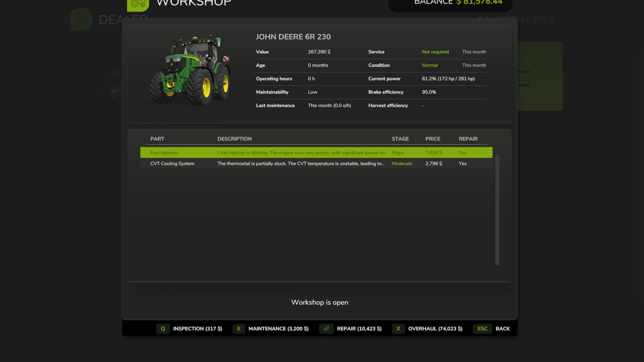
Task: Click the Dealer tractor icon in background
Action: point(81,19)
